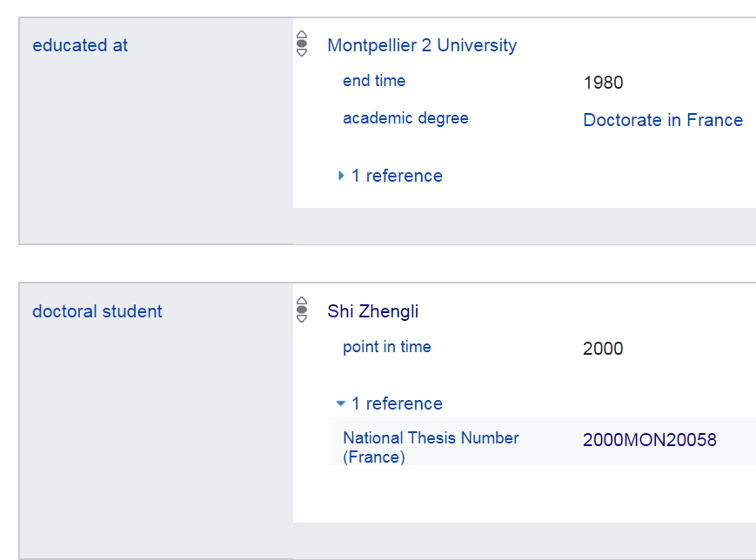
Task: Click the 2000 point in time value
Action: 603,349
